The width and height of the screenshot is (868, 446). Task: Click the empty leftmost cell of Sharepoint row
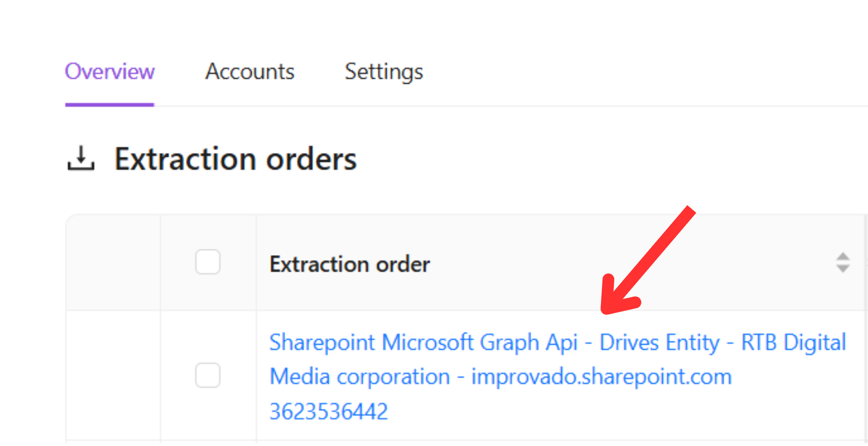113,375
